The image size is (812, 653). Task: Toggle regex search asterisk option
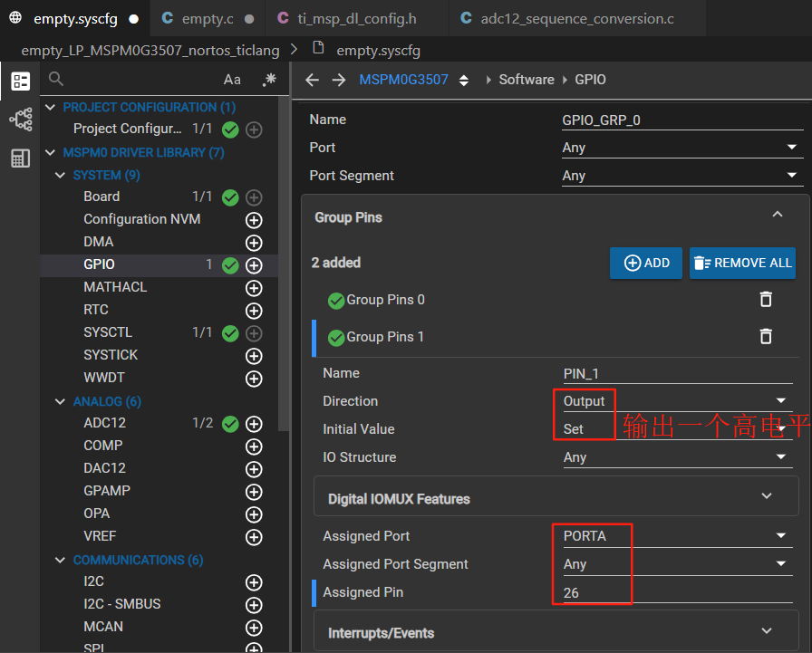tap(269, 80)
